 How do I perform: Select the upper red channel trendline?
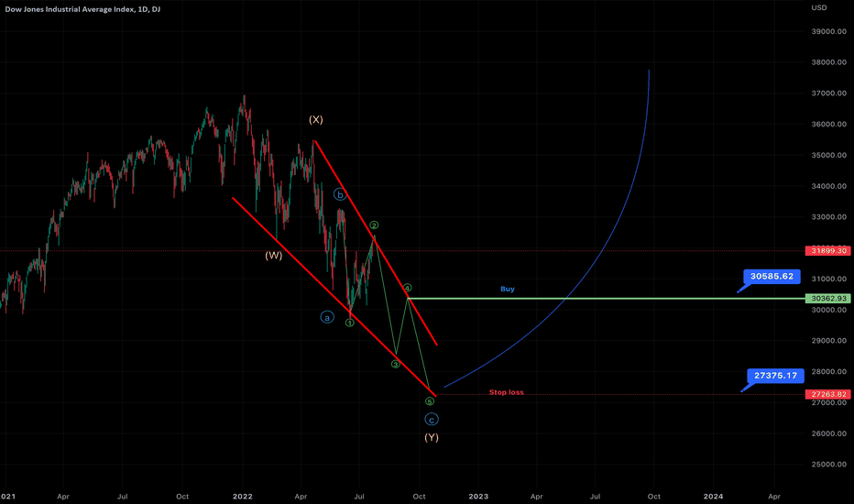click(376, 243)
